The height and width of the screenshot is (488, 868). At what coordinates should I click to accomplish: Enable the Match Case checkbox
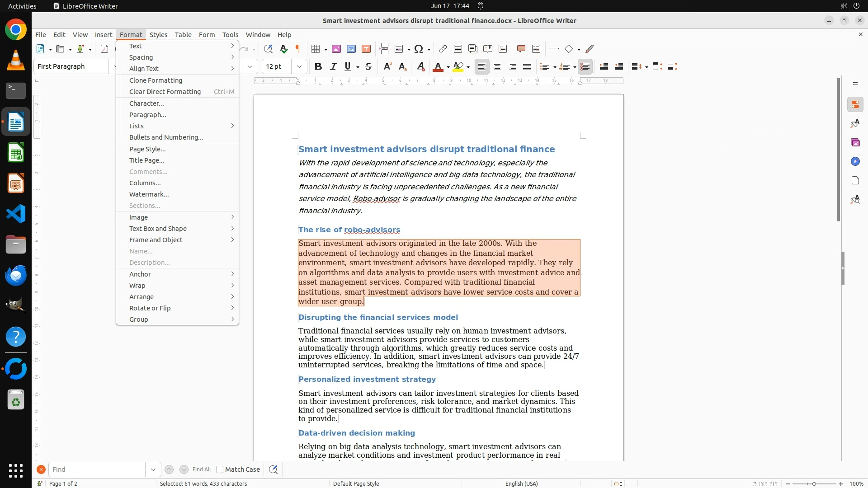coord(220,469)
